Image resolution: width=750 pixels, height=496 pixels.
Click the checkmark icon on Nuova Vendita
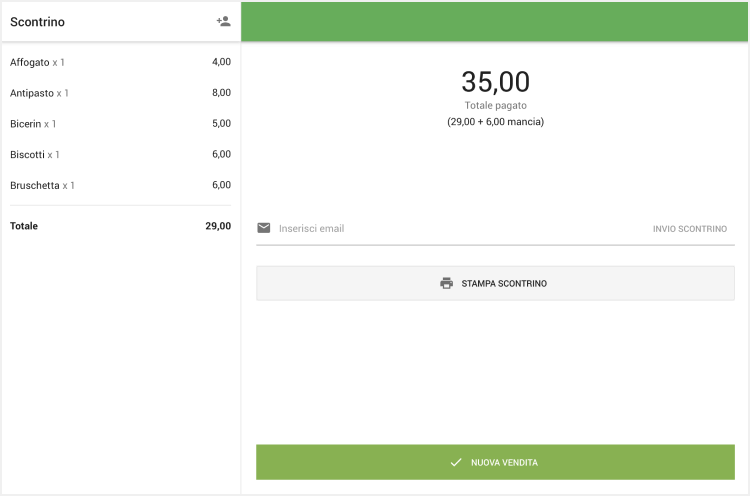coord(456,462)
